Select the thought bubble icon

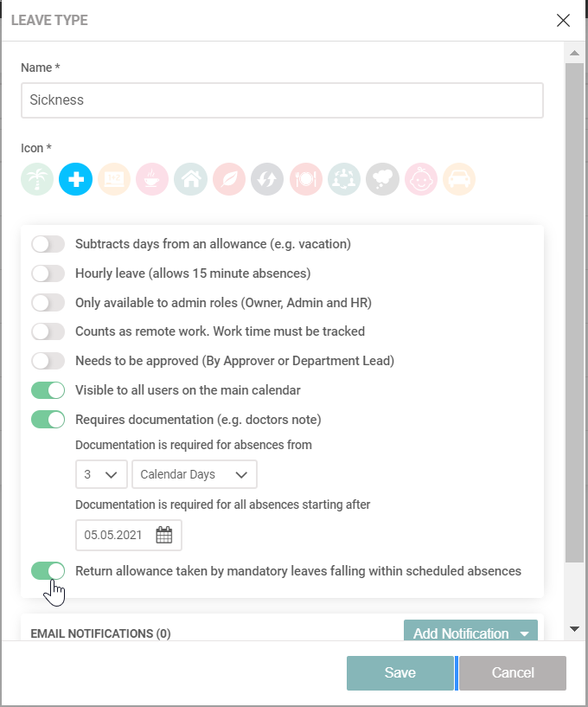pyautogui.click(x=382, y=180)
